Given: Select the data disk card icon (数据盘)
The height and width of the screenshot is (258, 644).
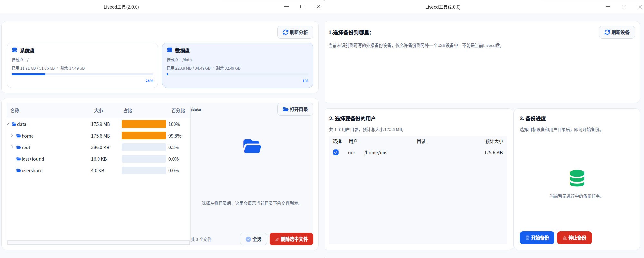Looking at the screenshot, I should [x=170, y=50].
